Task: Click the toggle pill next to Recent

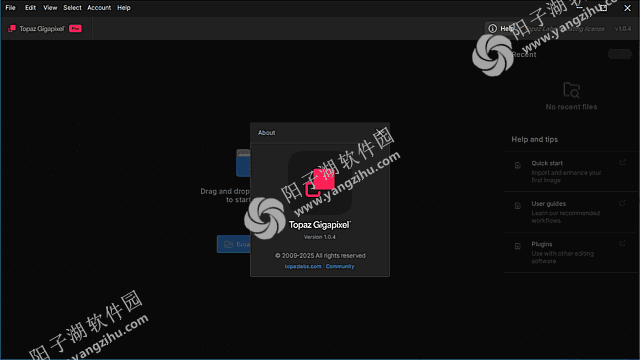Action: (x=620, y=54)
